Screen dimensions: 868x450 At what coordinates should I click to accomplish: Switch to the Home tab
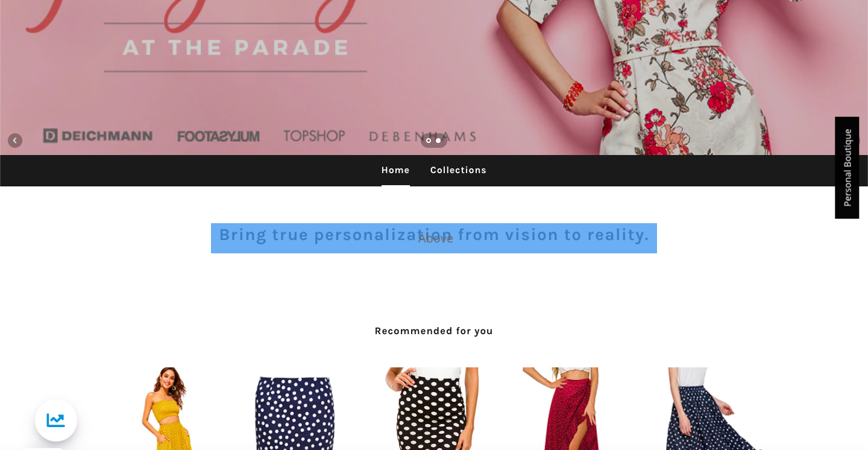(x=395, y=170)
